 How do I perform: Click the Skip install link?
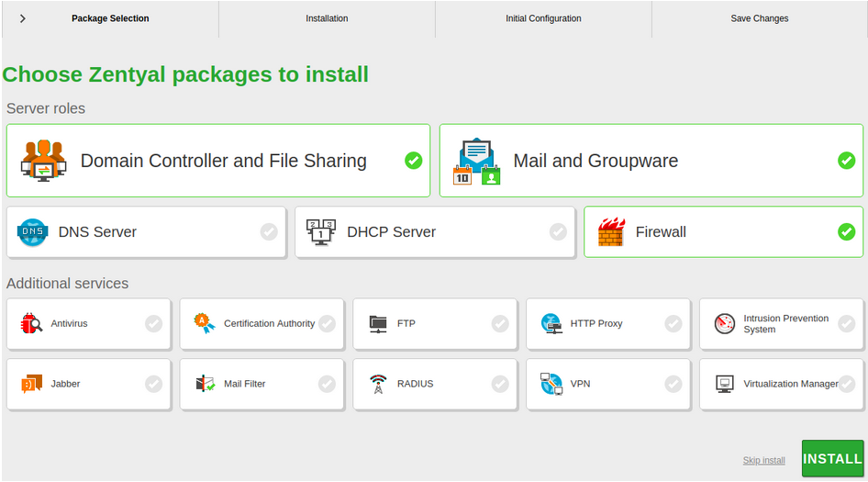tap(763, 460)
